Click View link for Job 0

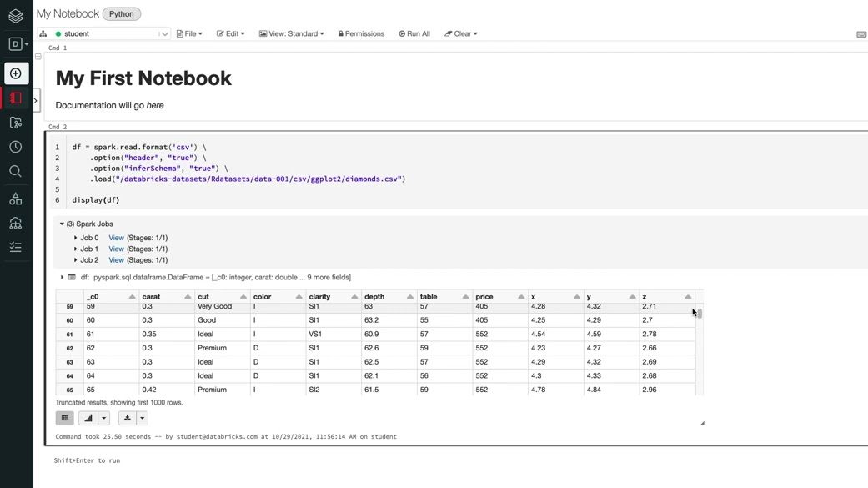tap(116, 238)
